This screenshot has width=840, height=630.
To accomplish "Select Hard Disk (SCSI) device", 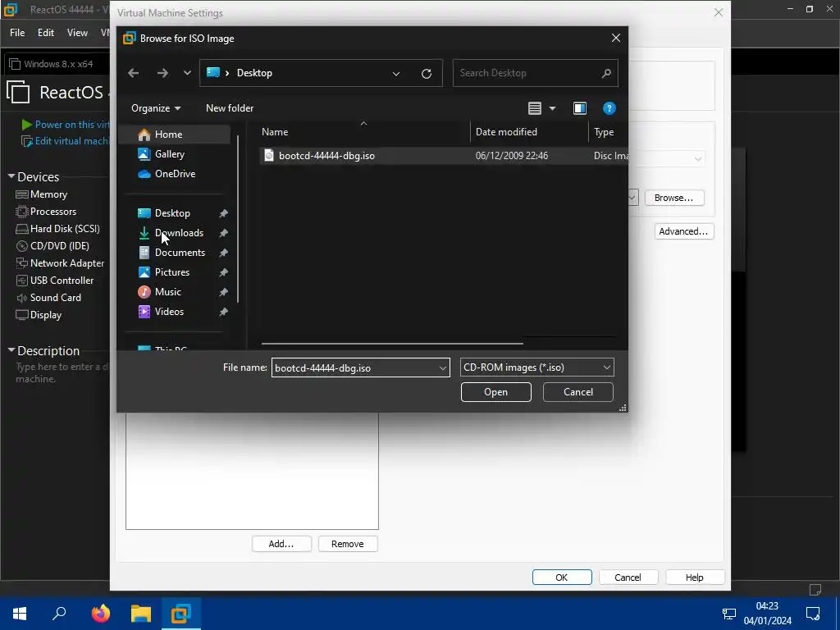I will pos(58,229).
